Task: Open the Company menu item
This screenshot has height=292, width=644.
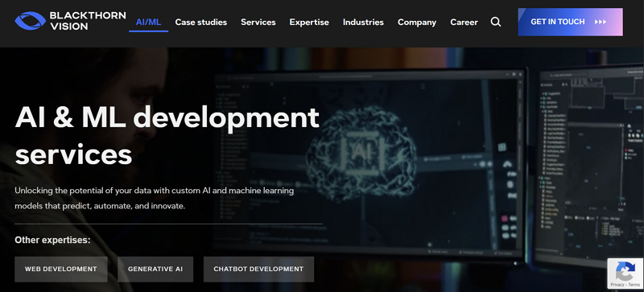Action: point(417,23)
